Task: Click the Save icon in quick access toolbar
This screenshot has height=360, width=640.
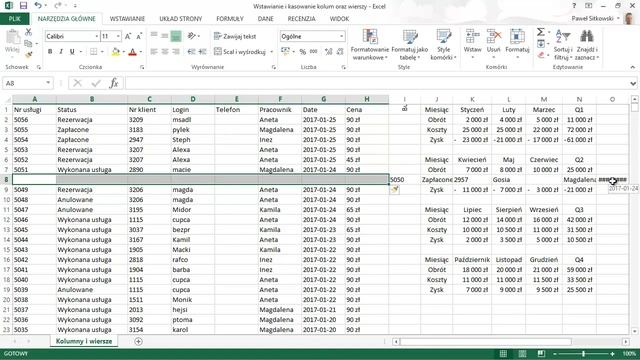Action: [x=23, y=6]
